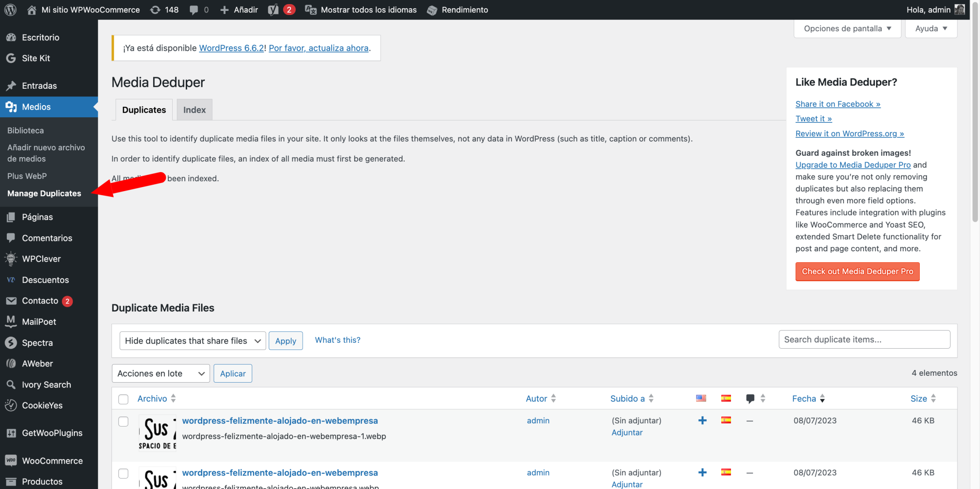Open Añadir nuevo archivo de medios
Image resolution: width=980 pixels, height=489 pixels.
pos(46,153)
